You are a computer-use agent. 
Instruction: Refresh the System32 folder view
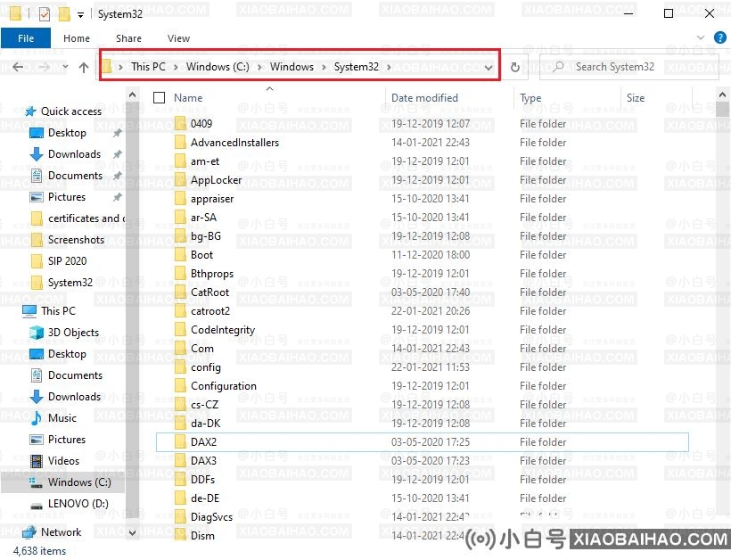coord(514,67)
